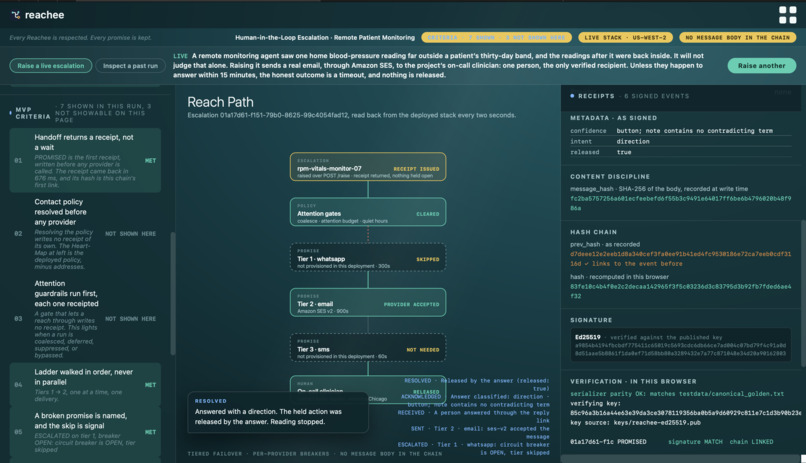Image resolution: width=806 pixels, height=463 pixels.
Task: Click the Ed25519 signature block
Action: pyautogui.click(x=681, y=345)
